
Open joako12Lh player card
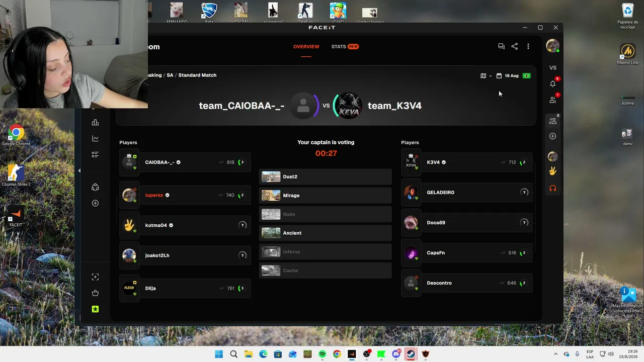tap(185, 255)
